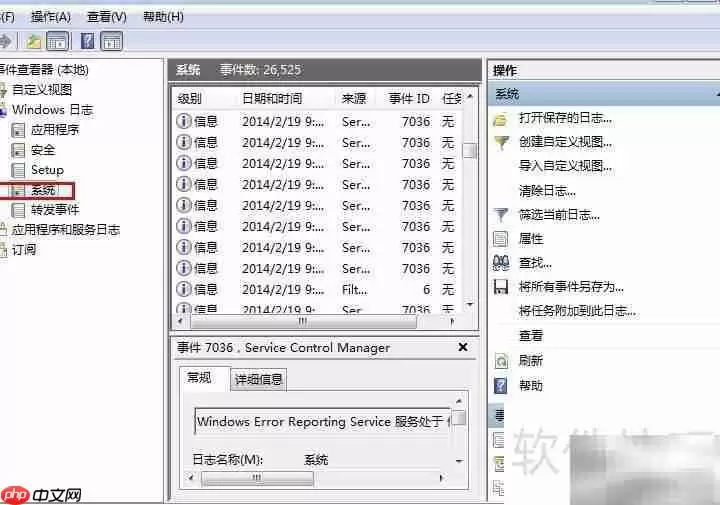The height and width of the screenshot is (505, 720).
Task: Click the Windows Error Reporting Service description field
Action: coord(323,421)
